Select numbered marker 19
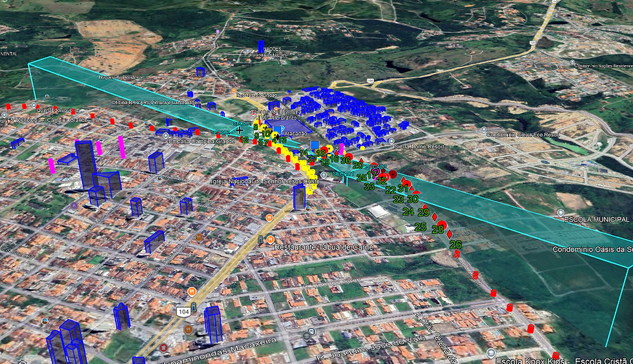 [325, 163]
